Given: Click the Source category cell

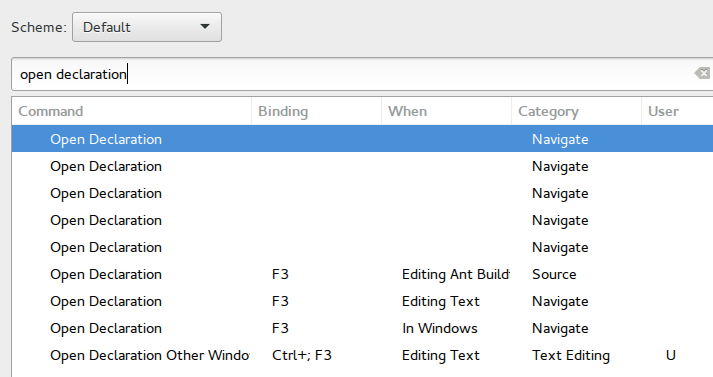Looking at the screenshot, I should pos(554,274).
